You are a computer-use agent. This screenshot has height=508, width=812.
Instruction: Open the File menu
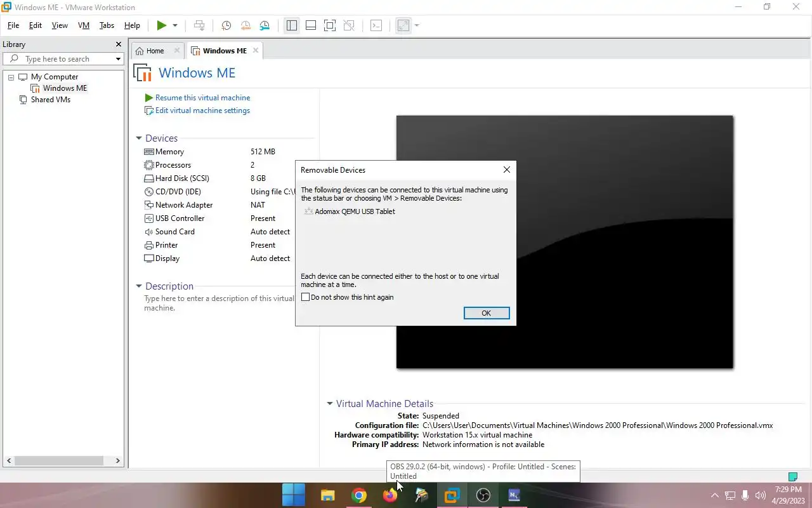[x=13, y=25]
